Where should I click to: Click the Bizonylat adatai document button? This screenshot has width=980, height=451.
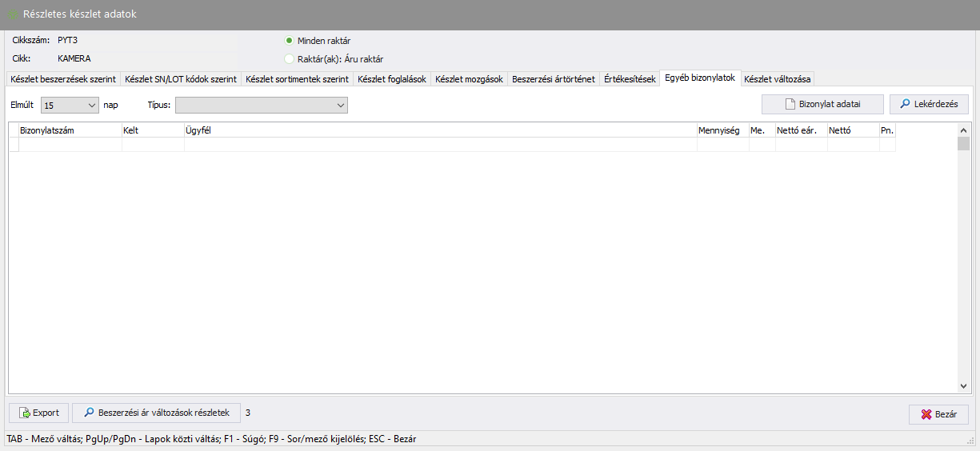tap(822, 104)
